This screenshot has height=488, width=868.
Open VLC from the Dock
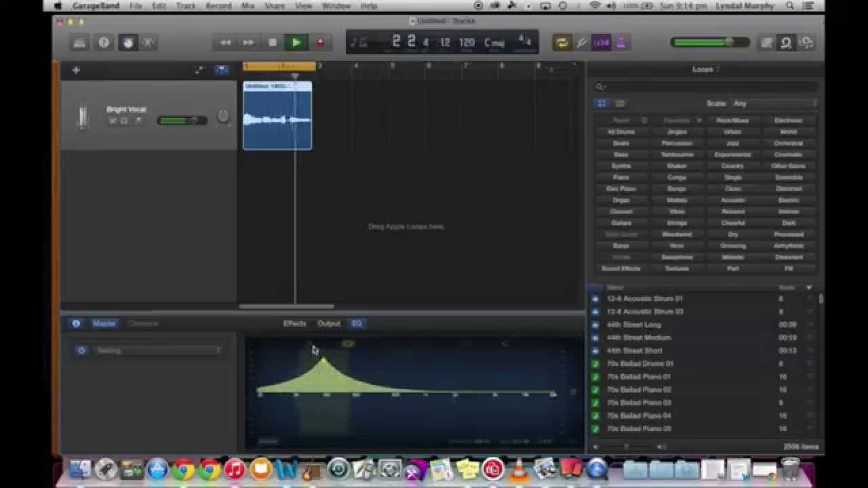519,469
